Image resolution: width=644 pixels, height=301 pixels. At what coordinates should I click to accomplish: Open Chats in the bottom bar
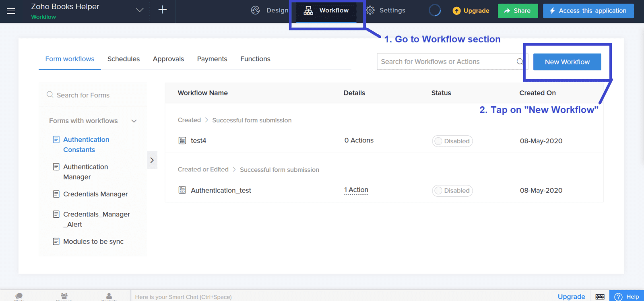coord(19,297)
